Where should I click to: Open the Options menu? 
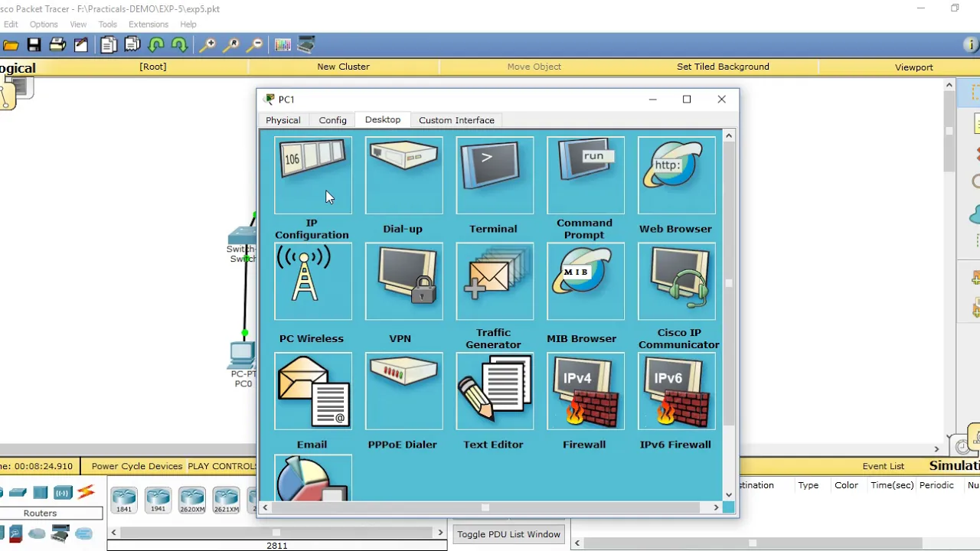(44, 24)
